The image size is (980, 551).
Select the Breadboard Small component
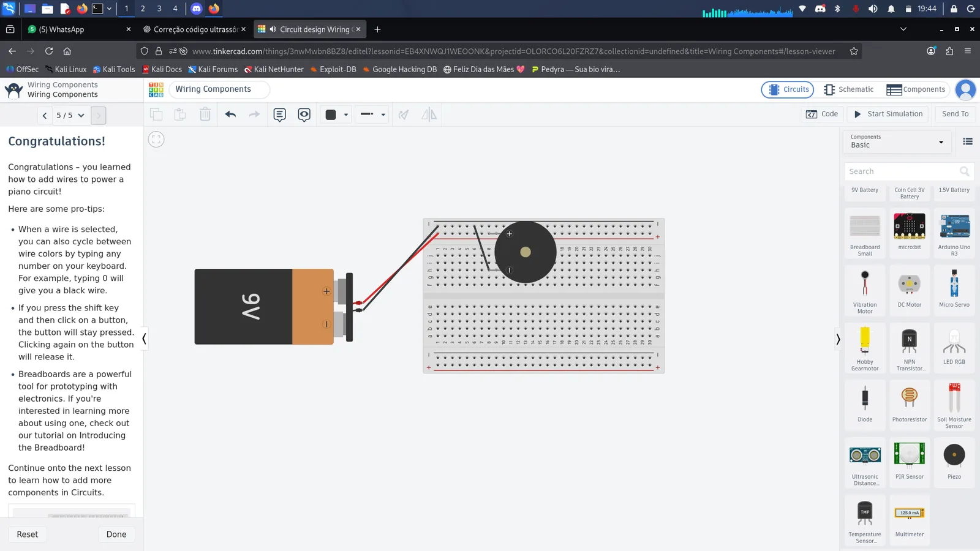(865, 233)
